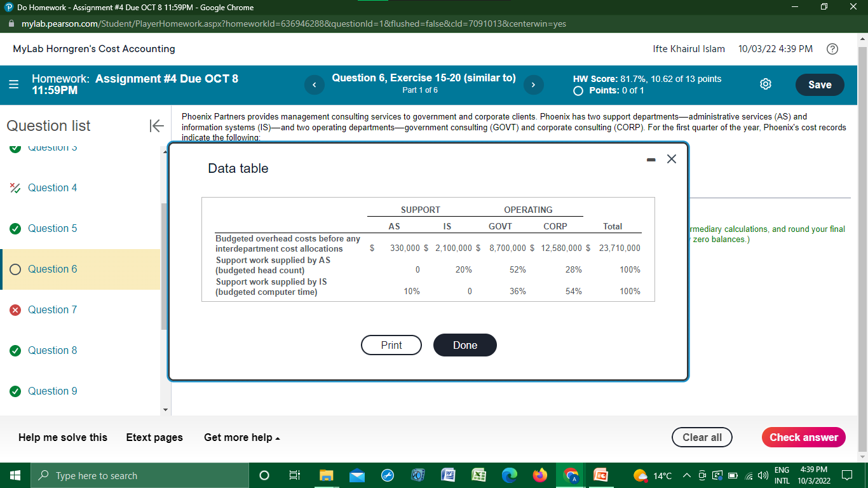Click the 36% GOVT computer time cell

518,292
